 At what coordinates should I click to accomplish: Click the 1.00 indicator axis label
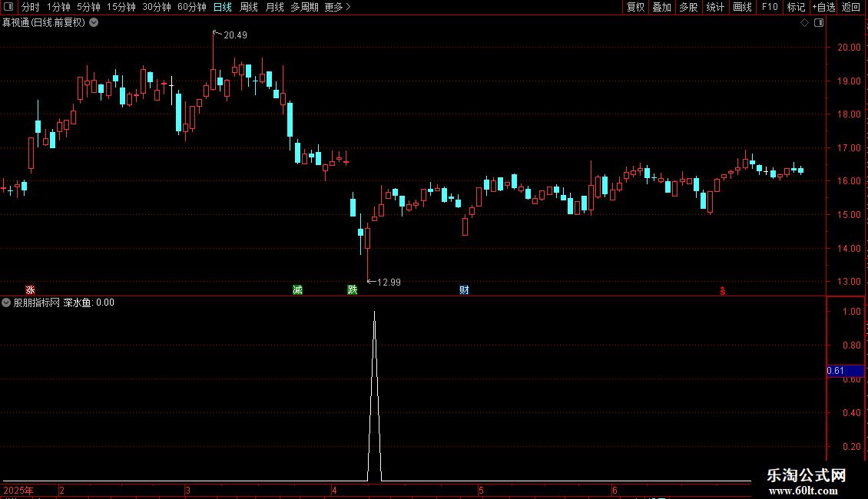[x=851, y=312]
